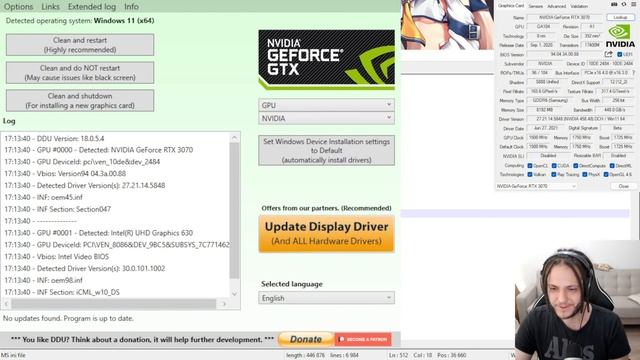Click log line "Detected Driver Version(s): 27.21.14.5848"
Image resolution: width=640 pixels, height=360 pixels.
pos(85,185)
